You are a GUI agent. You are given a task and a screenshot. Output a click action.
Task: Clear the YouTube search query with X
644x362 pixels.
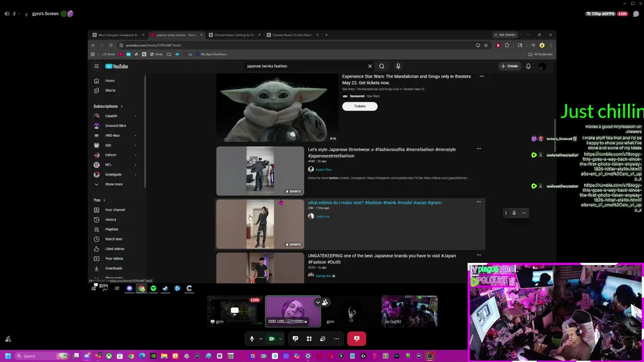click(370, 66)
